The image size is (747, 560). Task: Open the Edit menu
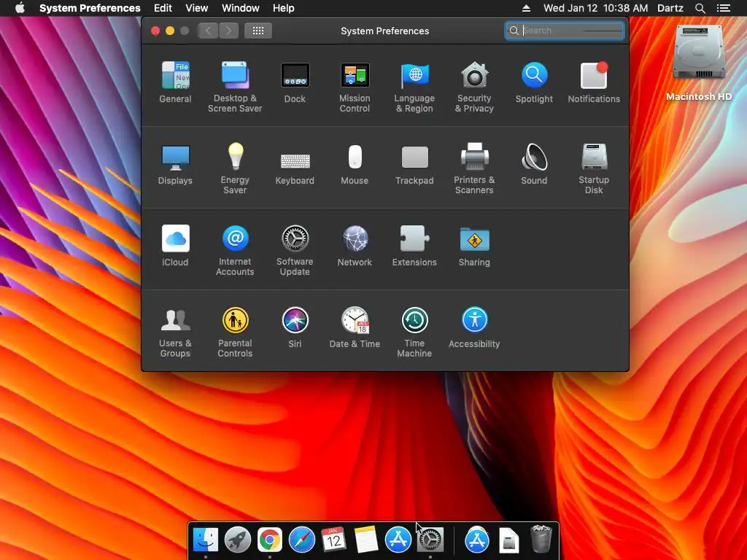pos(163,8)
